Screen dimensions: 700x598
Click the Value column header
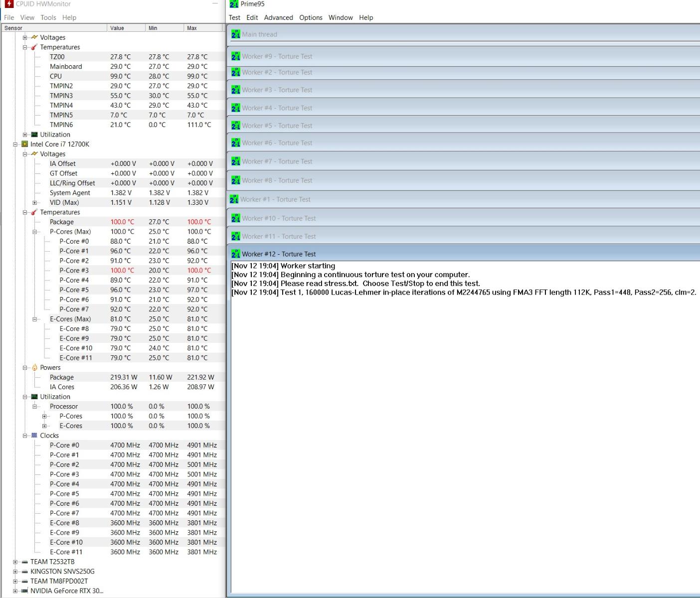pos(126,28)
